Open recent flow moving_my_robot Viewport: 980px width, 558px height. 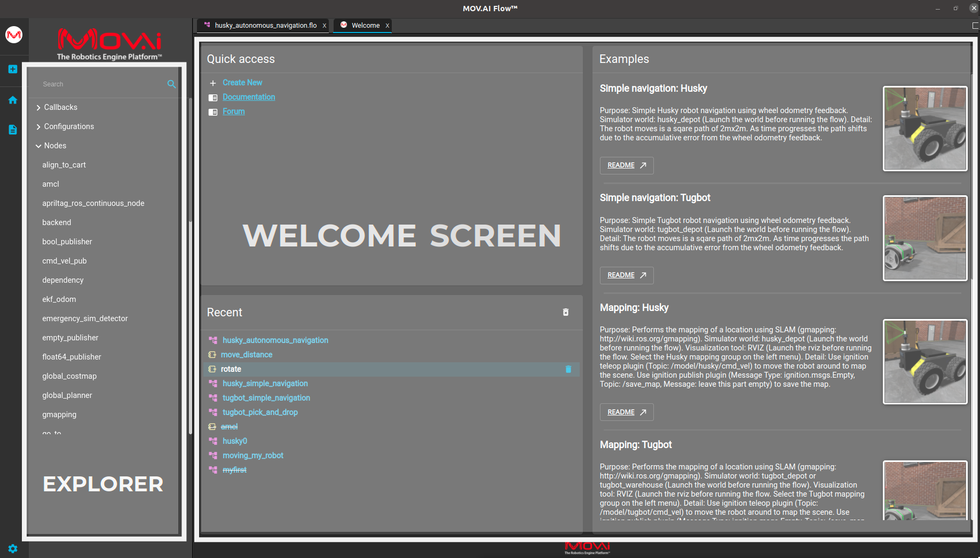[x=253, y=456]
